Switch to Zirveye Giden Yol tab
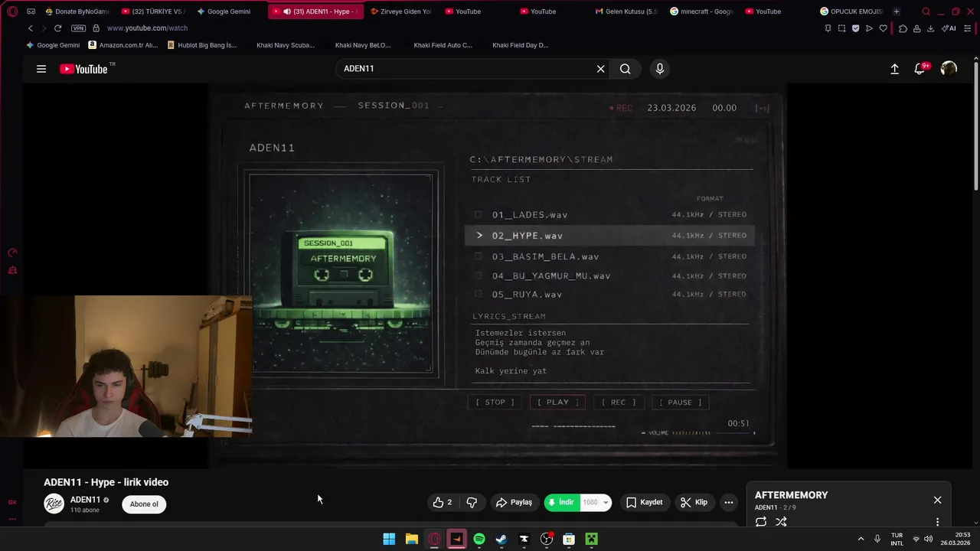Screen dimensions: 980x551 (x=401, y=11)
